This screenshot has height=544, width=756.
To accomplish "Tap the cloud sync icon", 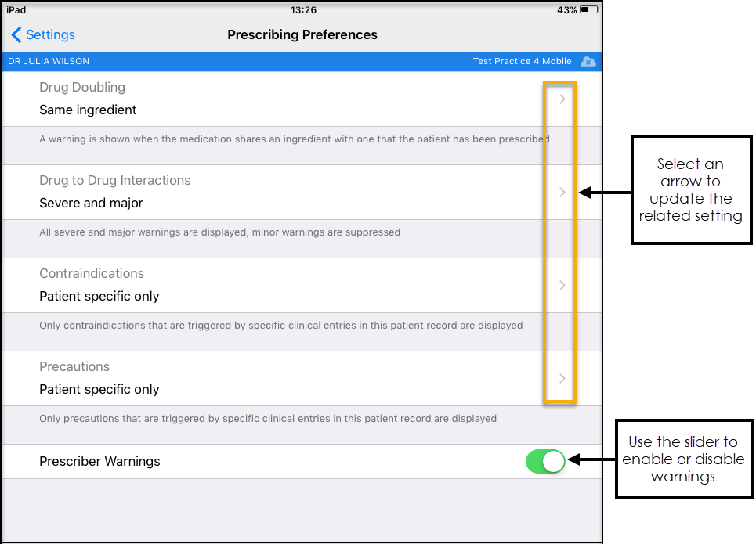I will [588, 61].
